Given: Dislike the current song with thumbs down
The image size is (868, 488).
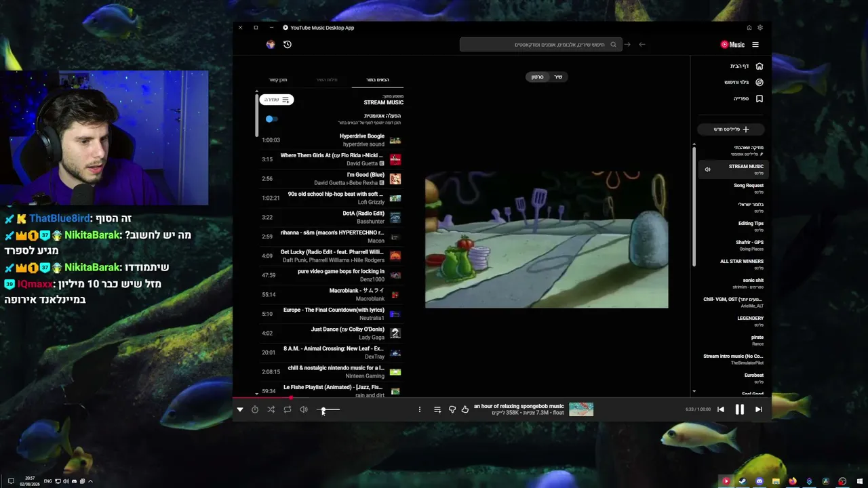Looking at the screenshot, I should [452, 409].
